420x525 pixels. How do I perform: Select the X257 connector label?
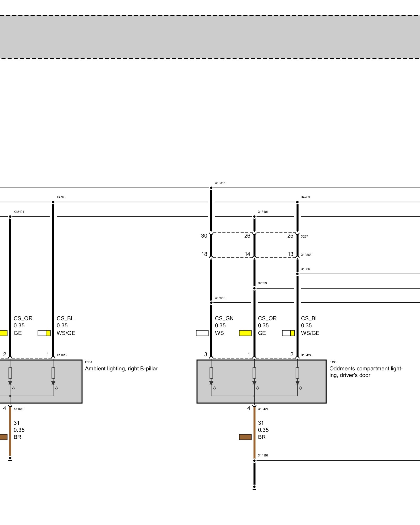(x=304, y=237)
